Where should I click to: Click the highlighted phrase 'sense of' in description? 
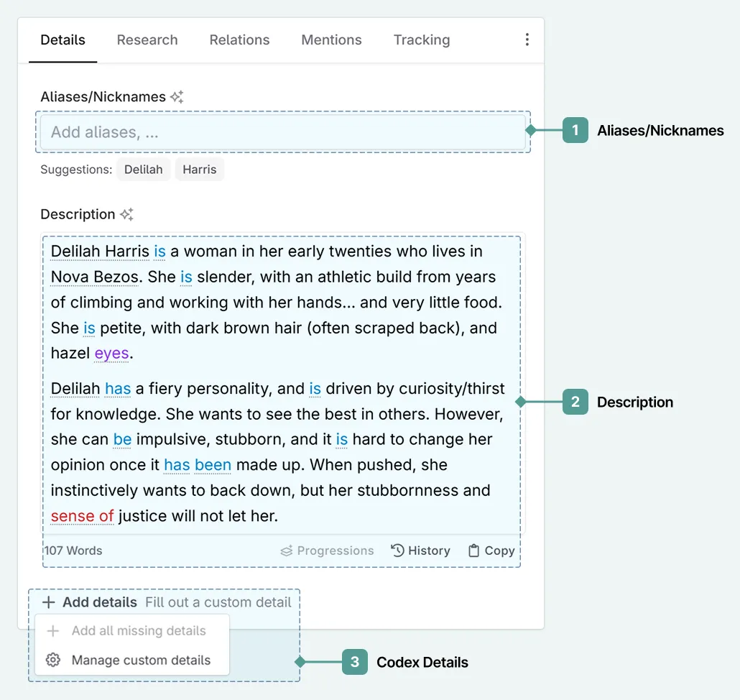point(82,516)
